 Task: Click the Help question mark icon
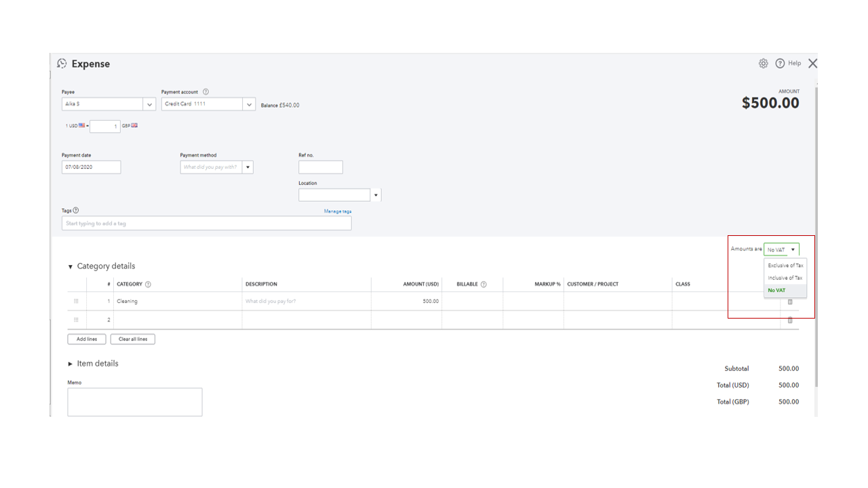click(x=781, y=63)
